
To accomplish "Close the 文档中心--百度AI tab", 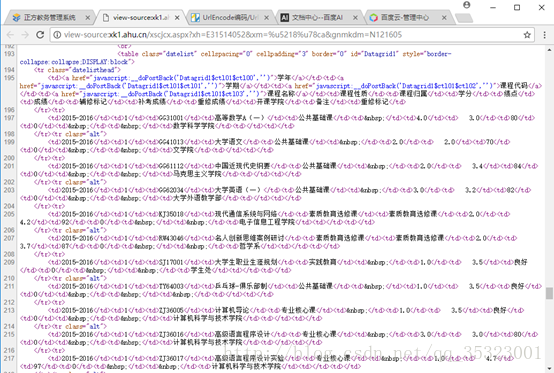I will pos(355,18).
